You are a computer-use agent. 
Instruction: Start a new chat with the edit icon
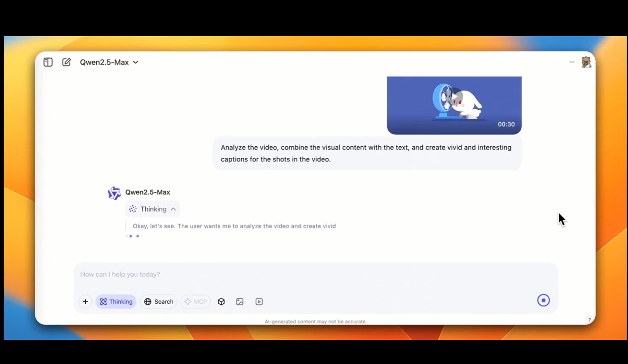pyautogui.click(x=66, y=62)
